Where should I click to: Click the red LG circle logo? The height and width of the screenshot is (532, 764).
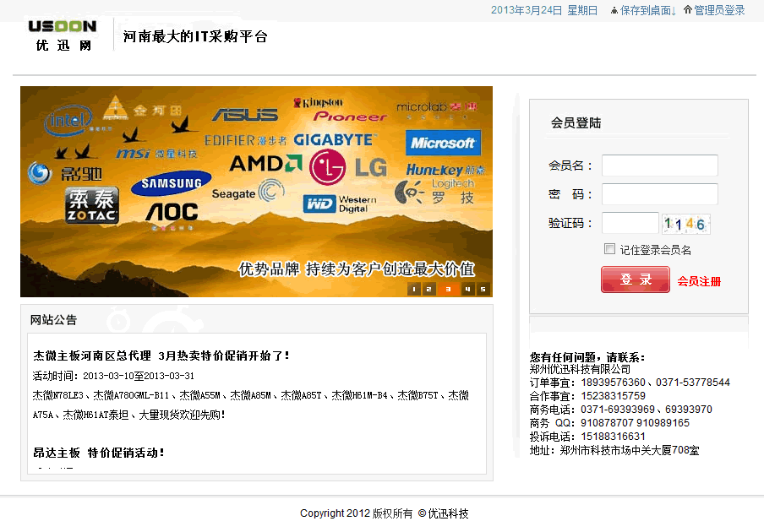point(327,167)
